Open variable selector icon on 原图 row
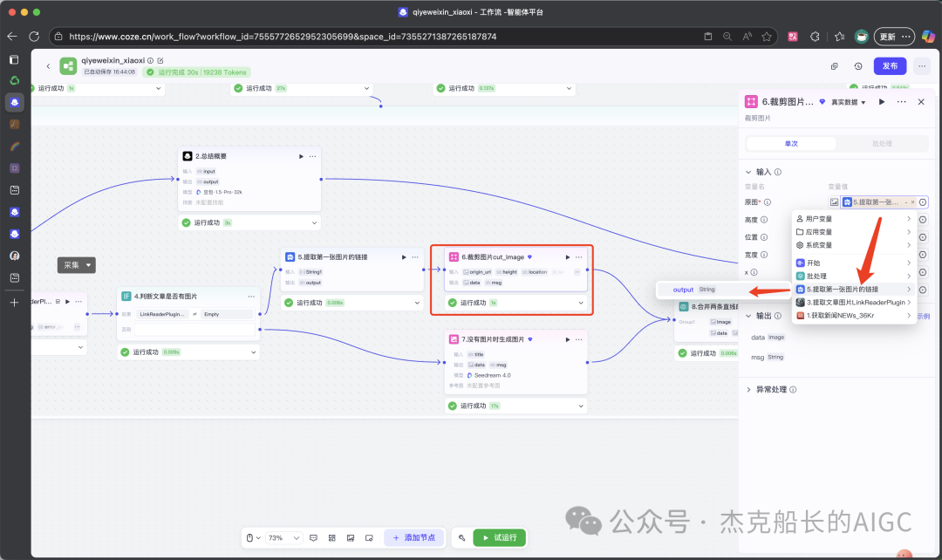The width and height of the screenshot is (942, 560). click(x=923, y=202)
